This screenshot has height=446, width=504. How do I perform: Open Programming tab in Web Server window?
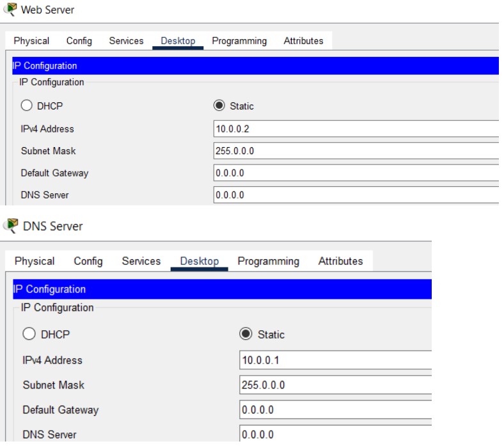239,41
